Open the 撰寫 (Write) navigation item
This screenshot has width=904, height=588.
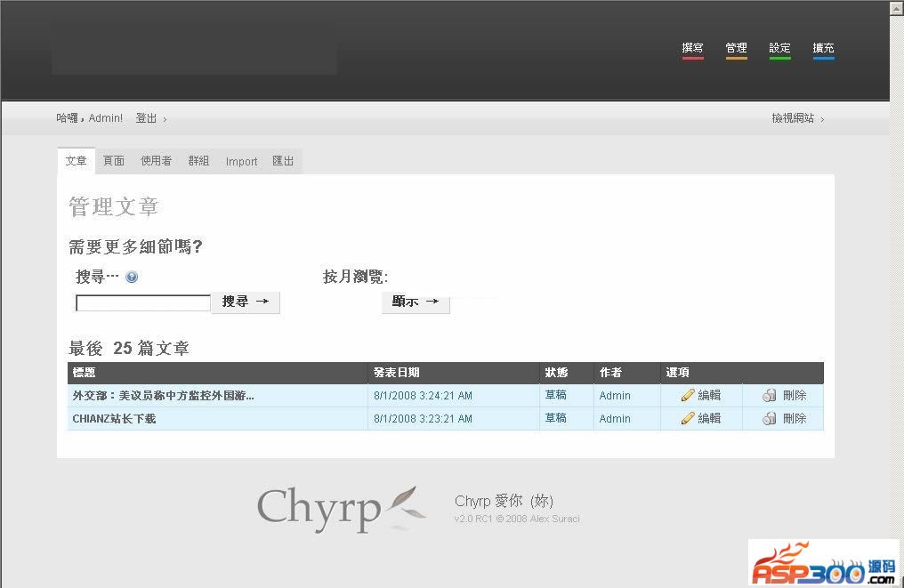coord(692,48)
